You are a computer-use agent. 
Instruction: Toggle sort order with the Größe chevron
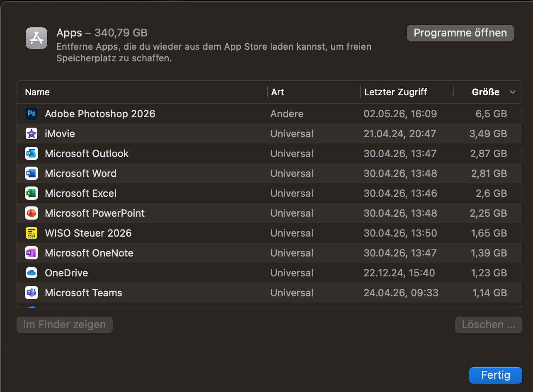pos(513,92)
